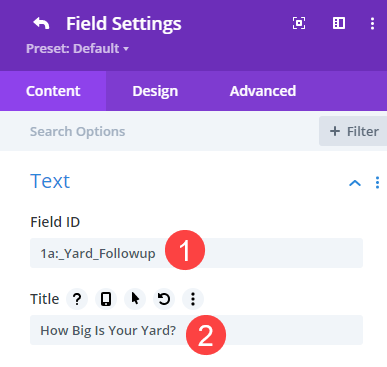Click the Field ID label

(55, 222)
